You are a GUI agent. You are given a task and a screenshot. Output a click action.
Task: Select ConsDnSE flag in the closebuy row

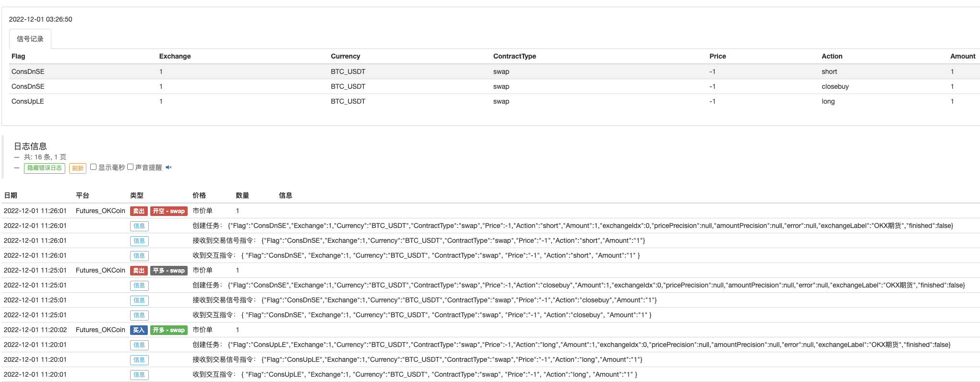[28, 86]
